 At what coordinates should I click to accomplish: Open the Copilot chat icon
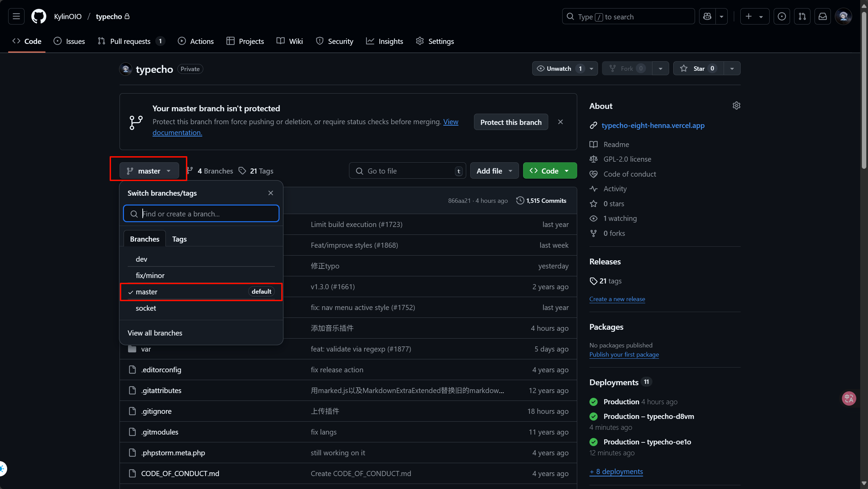pos(707,16)
